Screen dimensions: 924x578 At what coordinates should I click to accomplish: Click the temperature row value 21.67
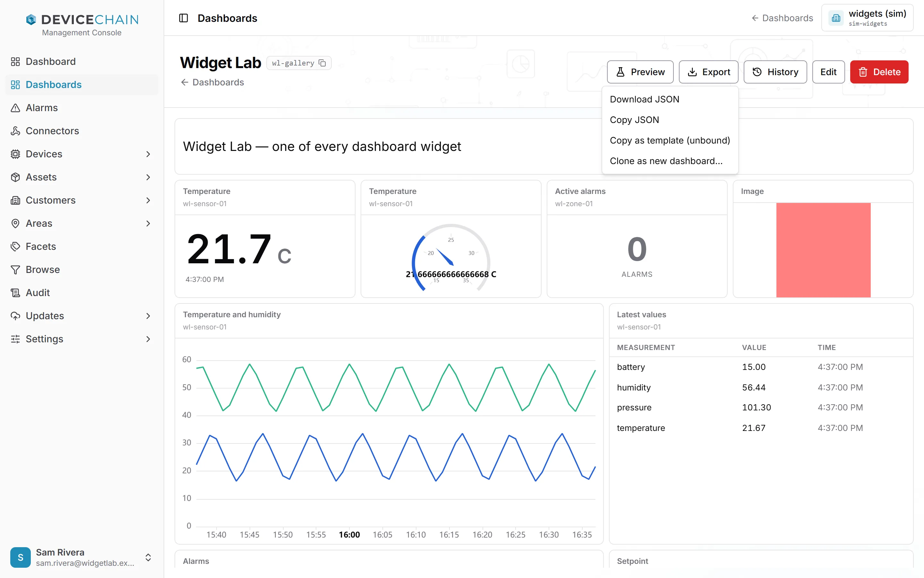click(x=753, y=428)
